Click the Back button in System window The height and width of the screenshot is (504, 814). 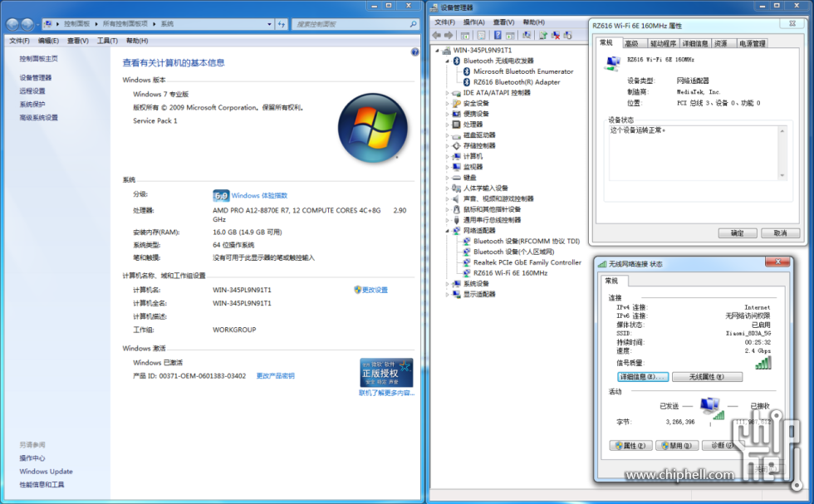[12, 24]
